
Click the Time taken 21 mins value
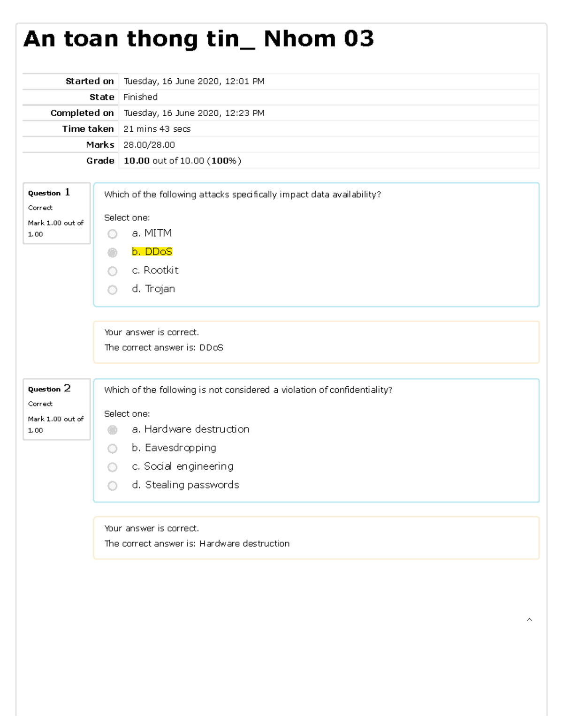coord(157,129)
